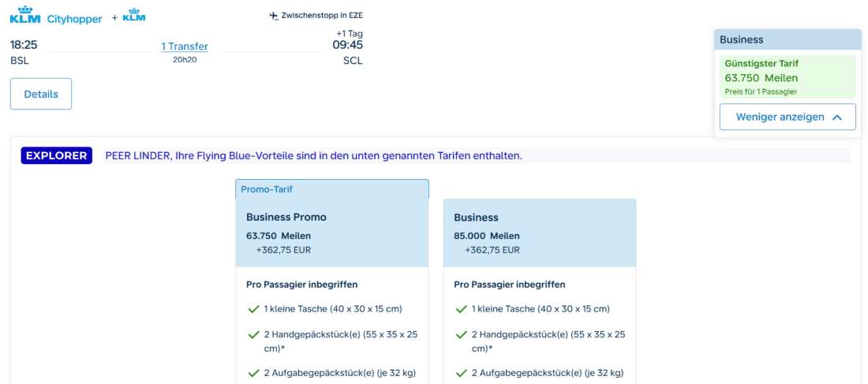The width and height of the screenshot is (868, 384).
Task: Click the Business cabin header
Action: pyautogui.click(x=788, y=40)
